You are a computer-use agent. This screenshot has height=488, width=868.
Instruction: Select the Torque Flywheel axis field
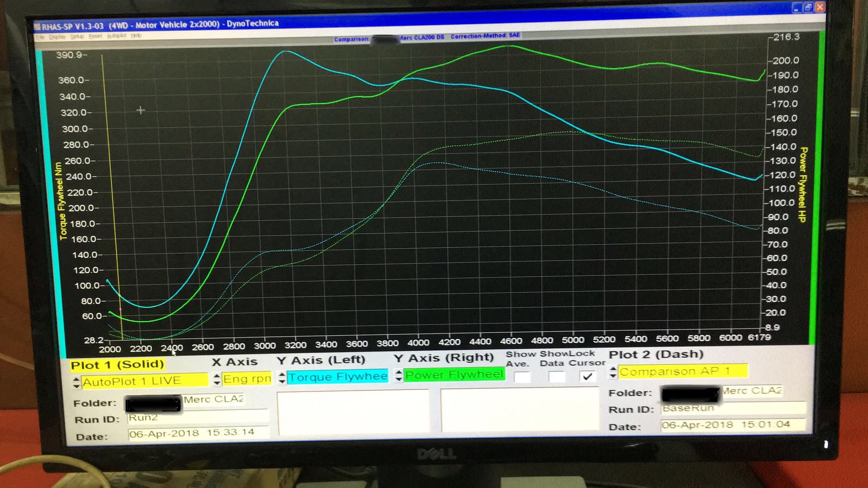[337, 376]
